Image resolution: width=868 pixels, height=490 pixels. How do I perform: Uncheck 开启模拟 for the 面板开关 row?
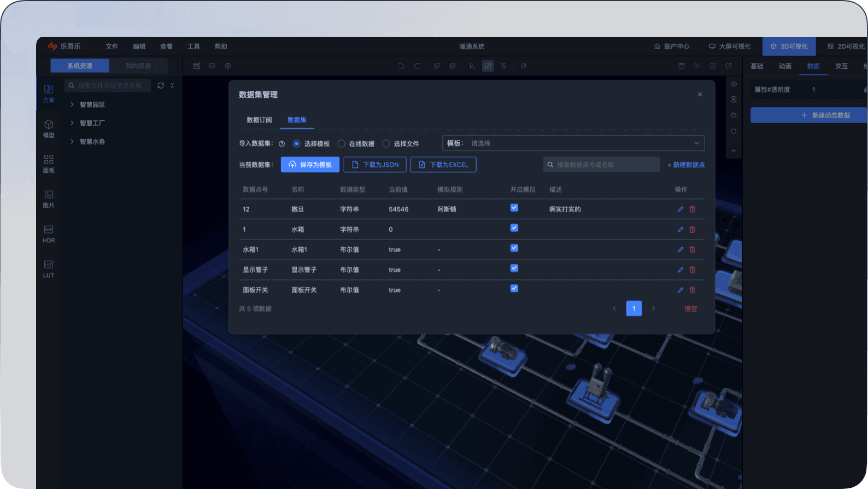(x=514, y=288)
